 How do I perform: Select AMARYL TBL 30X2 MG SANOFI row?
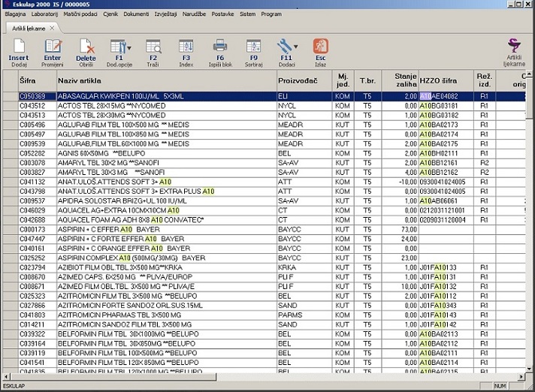coord(264,163)
